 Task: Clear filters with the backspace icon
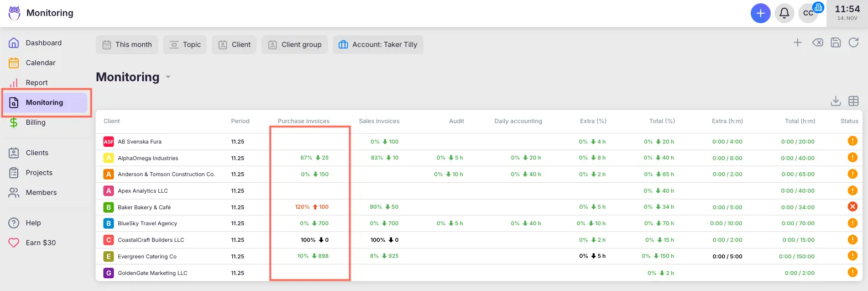click(817, 43)
